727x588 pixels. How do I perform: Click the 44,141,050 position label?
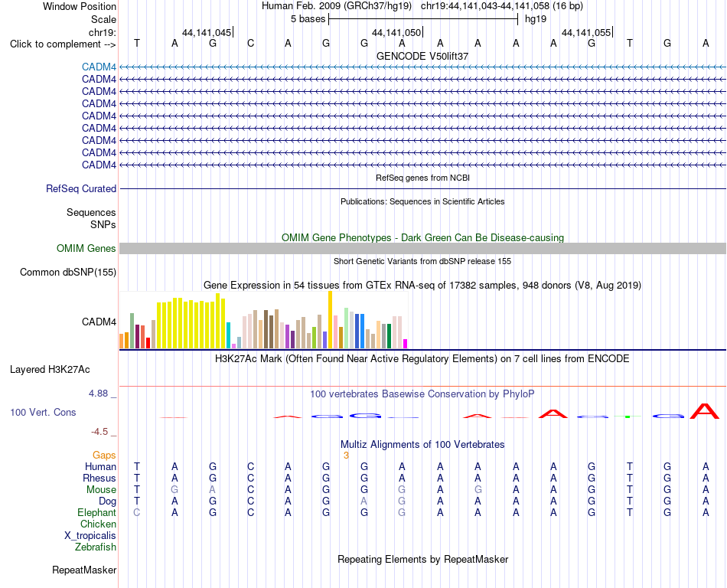396,32
